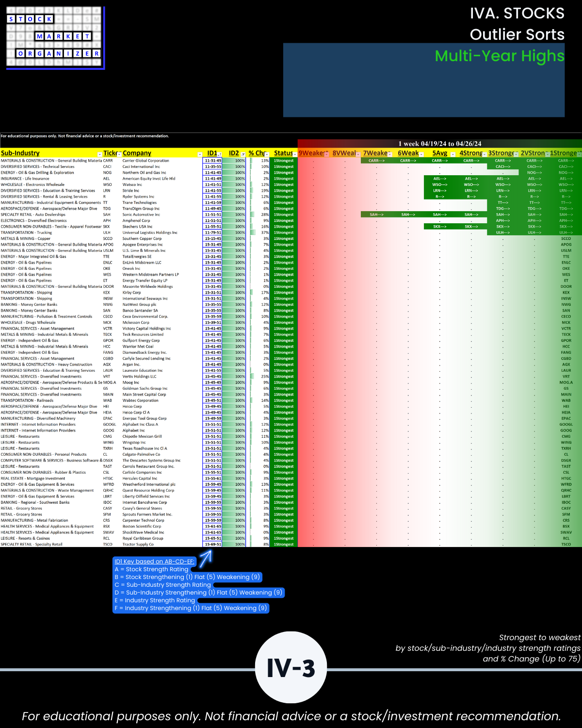582x728 pixels.
Task: Click the Stock Market Organizer logo
Action: point(55,37)
